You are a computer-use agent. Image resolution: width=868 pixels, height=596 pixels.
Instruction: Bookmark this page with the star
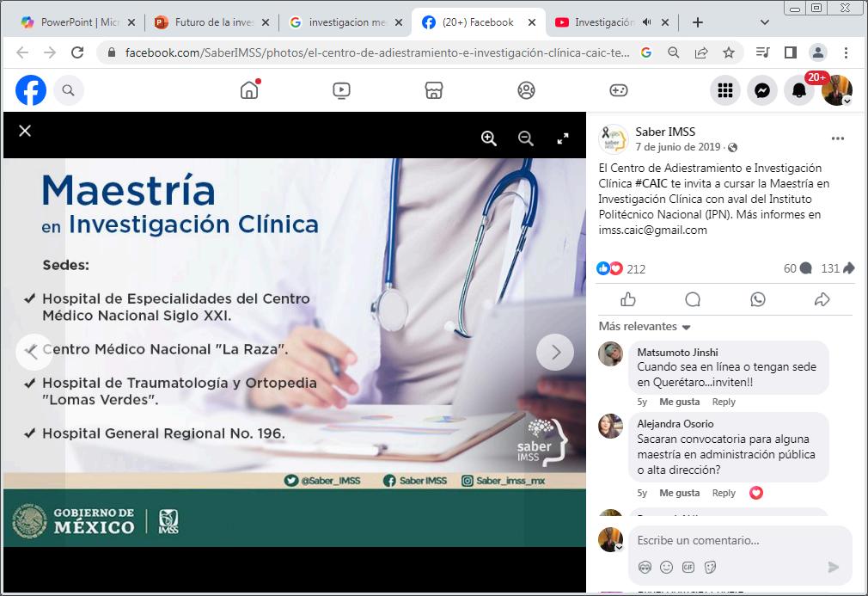[x=729, y=52]
